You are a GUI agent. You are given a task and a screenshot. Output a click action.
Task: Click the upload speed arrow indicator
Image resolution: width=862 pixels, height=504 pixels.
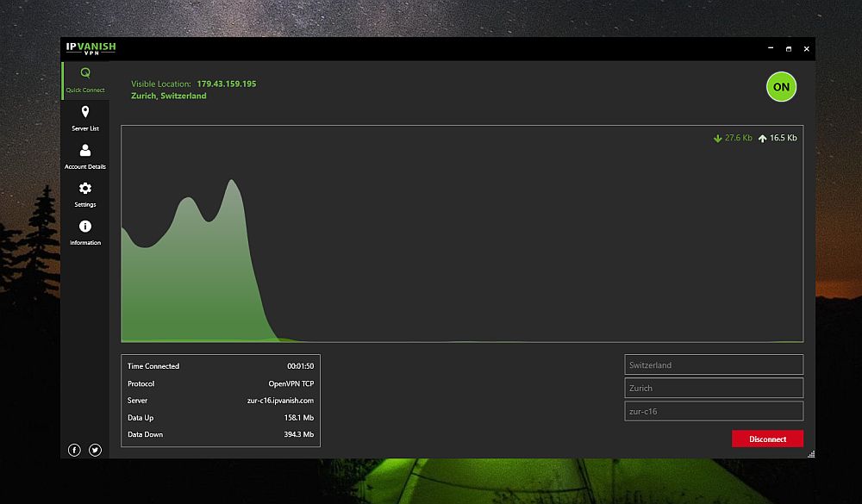coord(763,139)
